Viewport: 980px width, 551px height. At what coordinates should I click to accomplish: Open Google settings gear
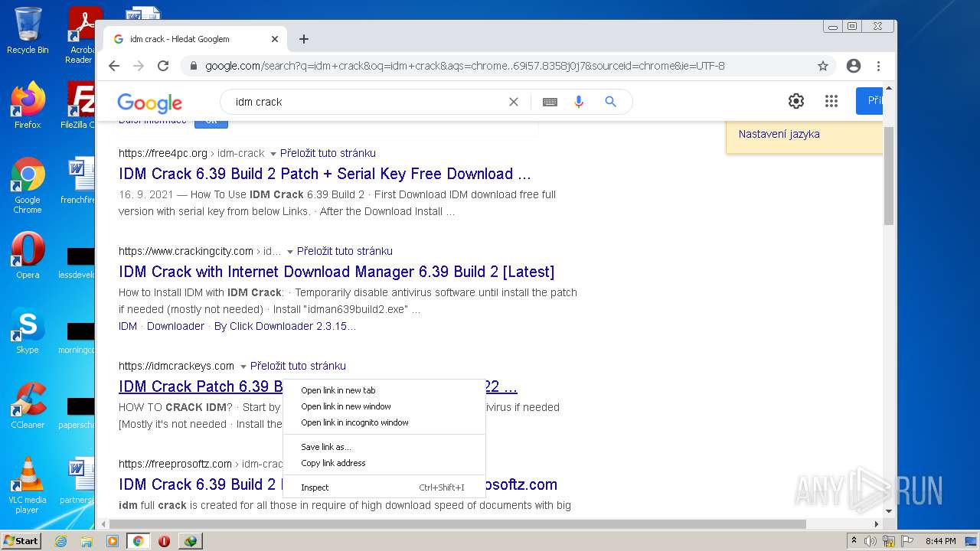point(796,101)
